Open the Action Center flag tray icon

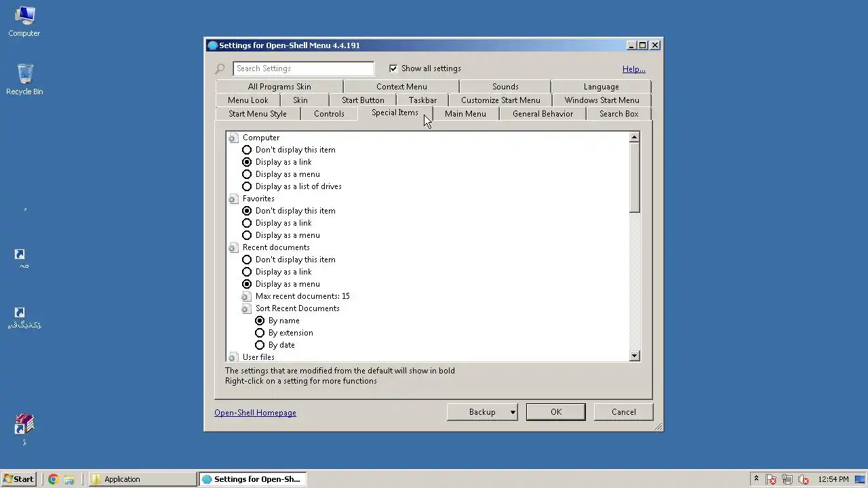771,479
